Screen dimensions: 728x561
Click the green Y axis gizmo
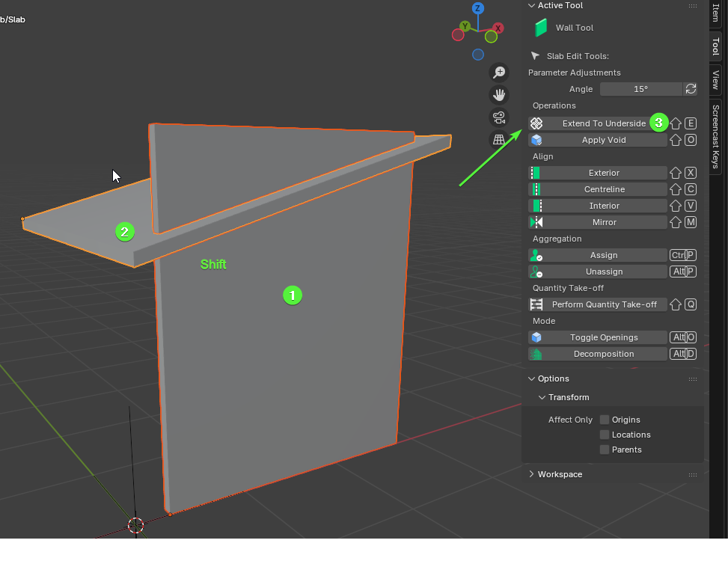pos(465,26)
